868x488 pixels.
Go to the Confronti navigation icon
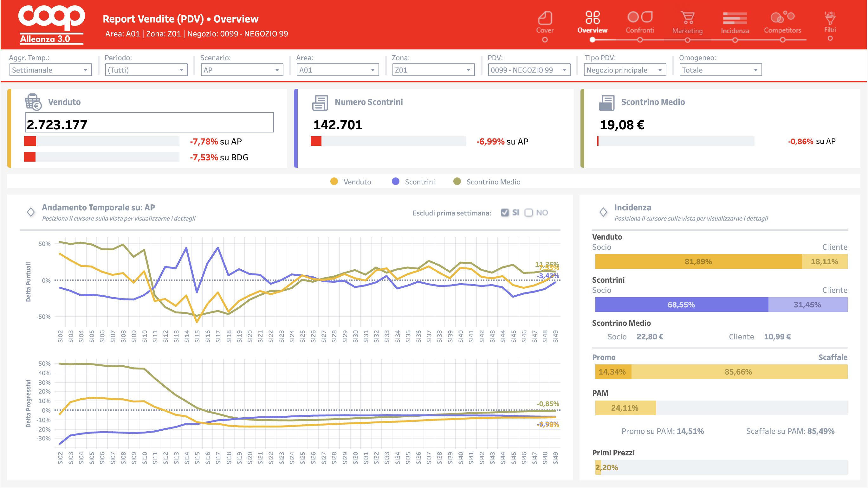(x=639, y=17)
